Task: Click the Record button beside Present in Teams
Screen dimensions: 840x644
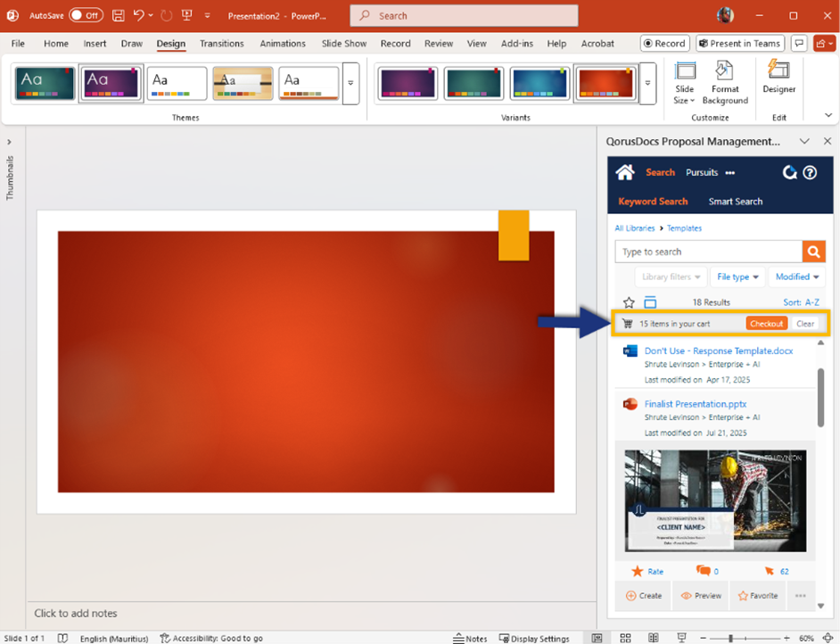Action: [x=664, y=44]
